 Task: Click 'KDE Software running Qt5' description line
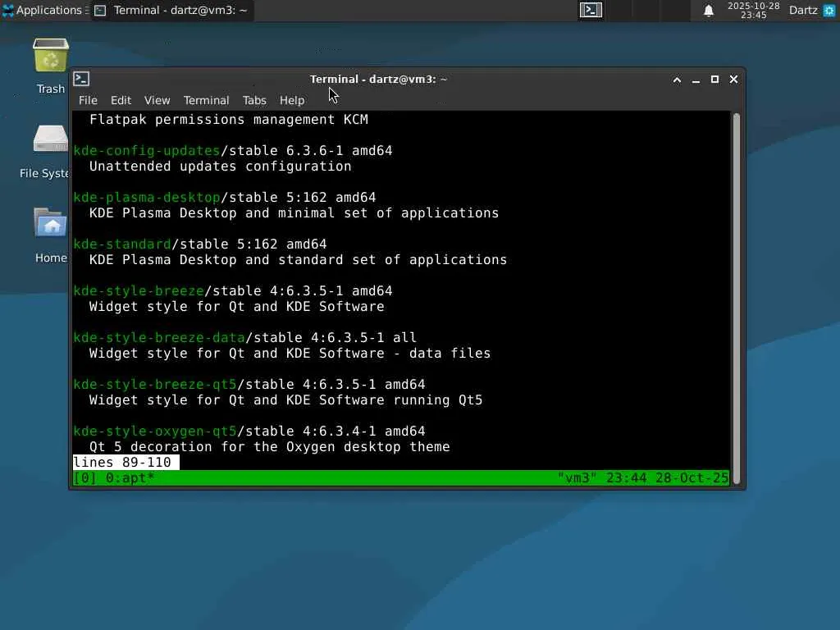pos(285,400)
